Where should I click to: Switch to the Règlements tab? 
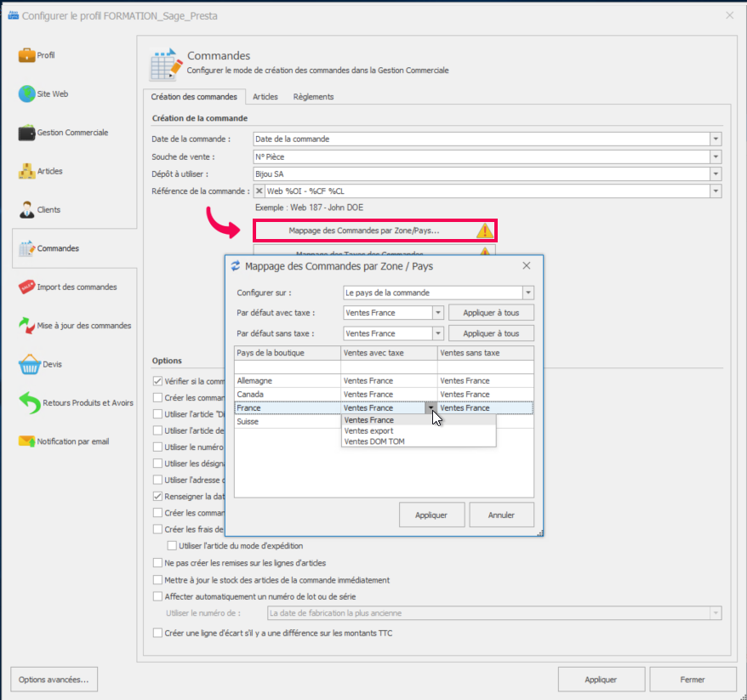tap(313, 97)
